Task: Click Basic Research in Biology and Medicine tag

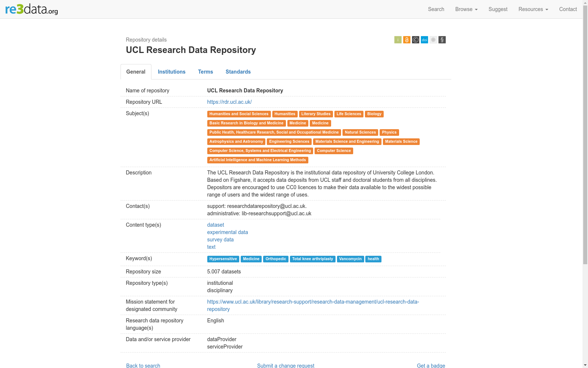Action: coord(247,123)
